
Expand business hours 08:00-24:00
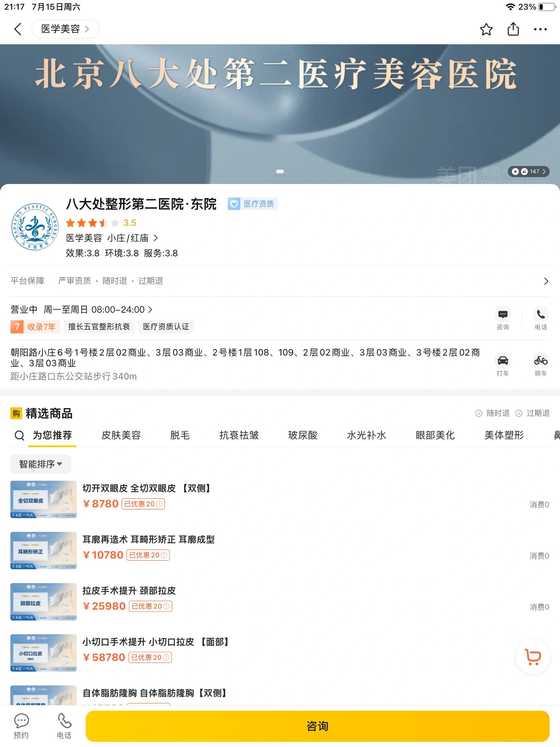pyautogui.click(x=81, y=310)
